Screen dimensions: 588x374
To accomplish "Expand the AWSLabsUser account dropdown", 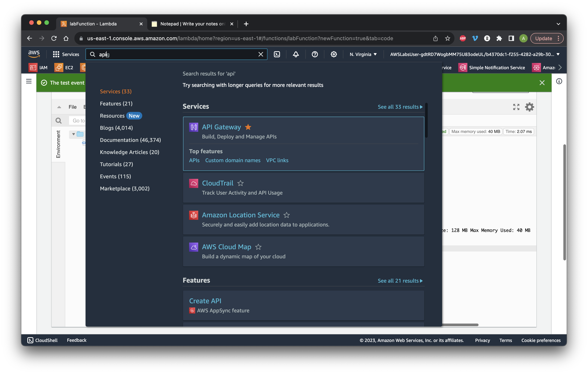I will [x=475, y=54].
